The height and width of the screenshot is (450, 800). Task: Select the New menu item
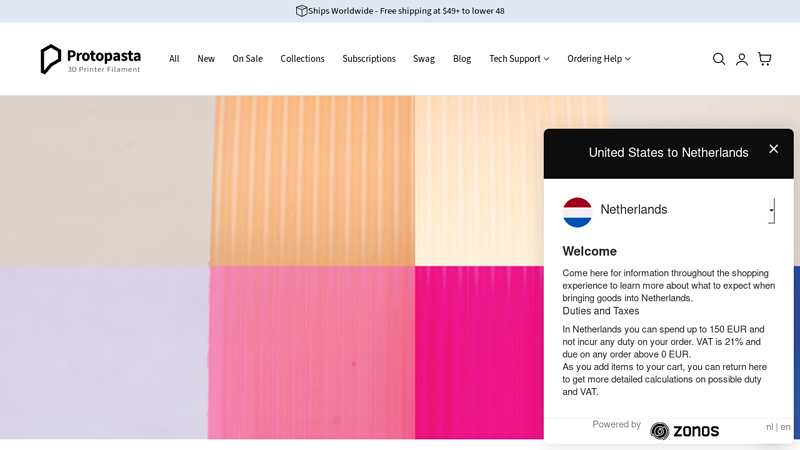(x=206, y=59)
